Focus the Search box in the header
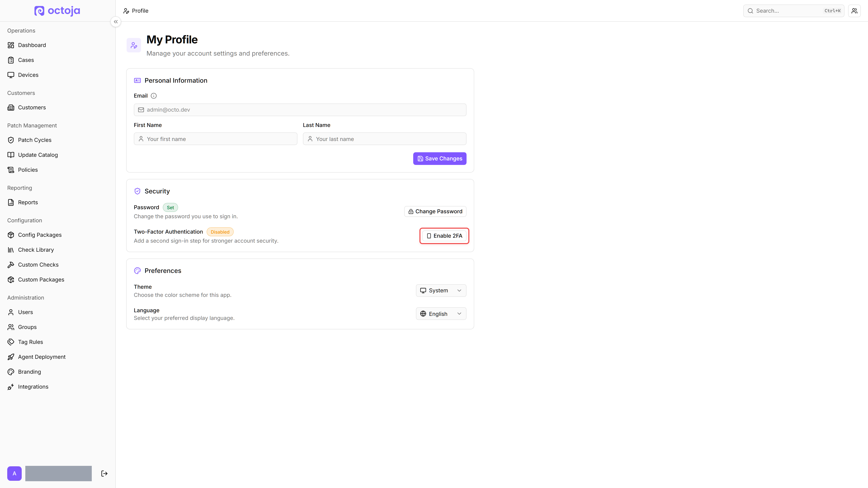 (794, 11)
